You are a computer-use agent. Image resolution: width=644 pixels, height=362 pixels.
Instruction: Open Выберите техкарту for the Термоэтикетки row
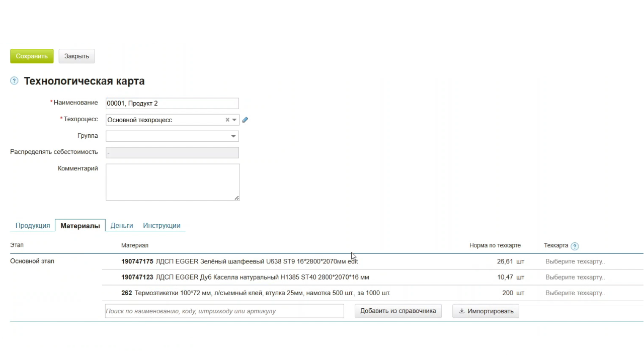click(x=575, y=293)
